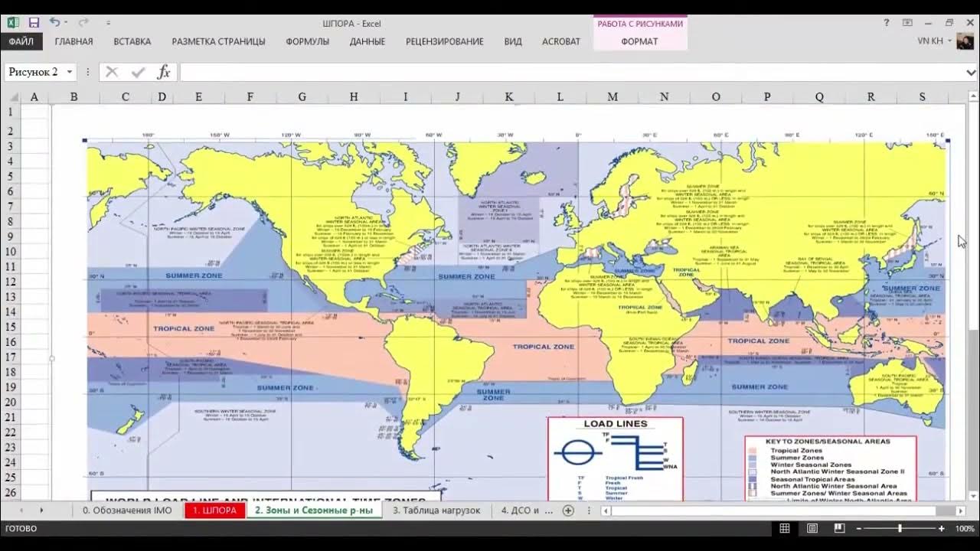The image size is (980, 551).
Task: Open the sheet tab '3. Таблица нагрузок'
Action: (436, 510)
